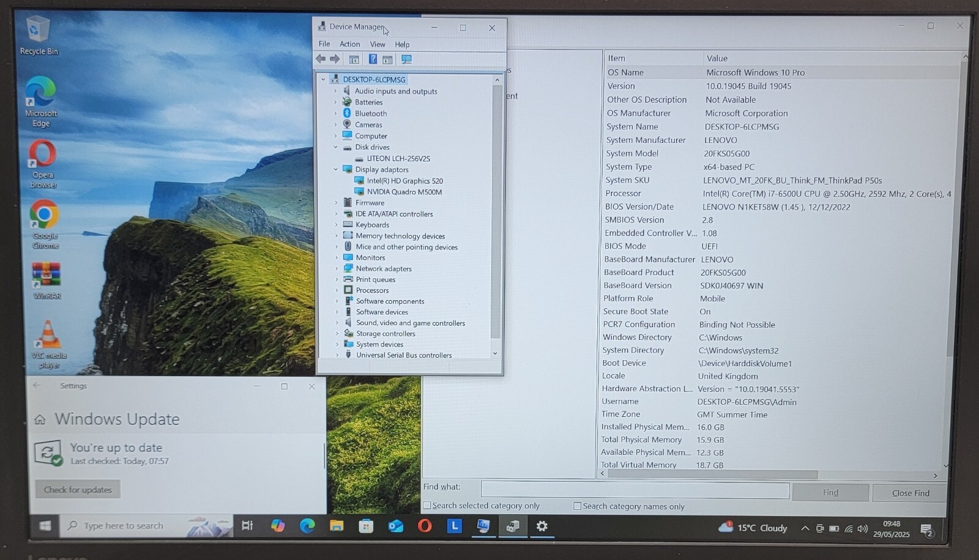Click the blue Help question-mark toolbar icon
This screenshot has width=979, height=560.
coord(373,59)
